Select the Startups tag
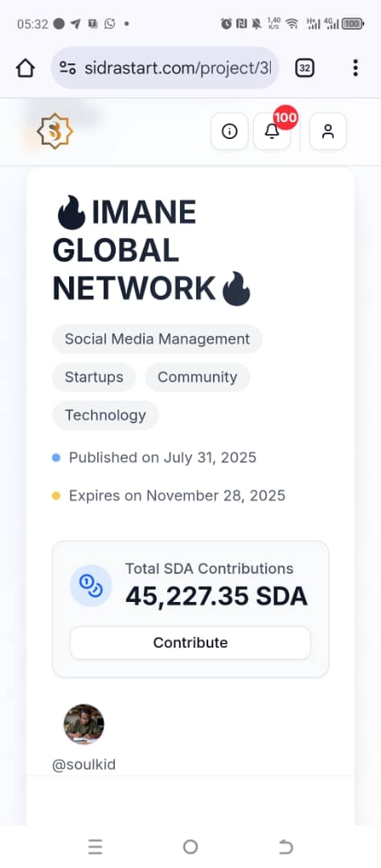This screenshot has height=868, width=381. click(94, 377)
